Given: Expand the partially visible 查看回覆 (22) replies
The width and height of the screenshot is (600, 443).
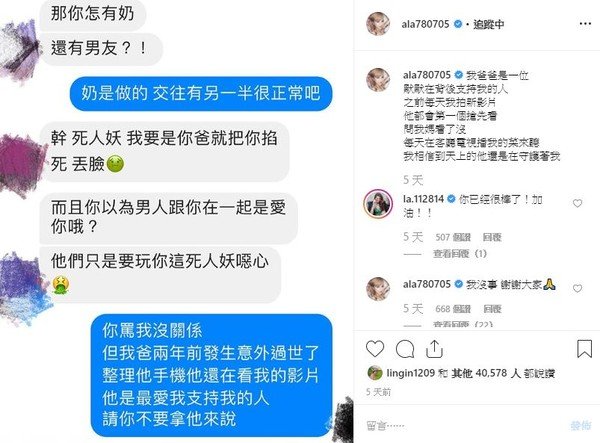Looking at the screenshot, I should 462,324.
